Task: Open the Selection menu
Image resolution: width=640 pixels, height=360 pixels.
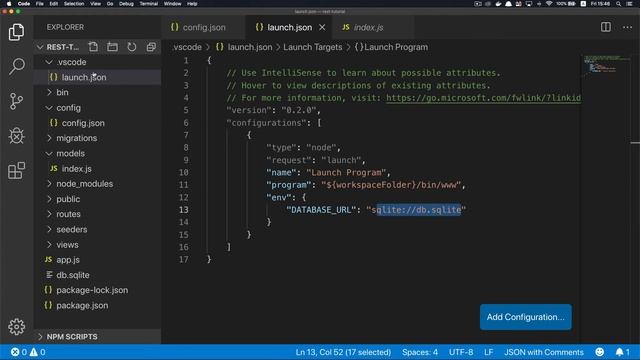Action: 74,4
